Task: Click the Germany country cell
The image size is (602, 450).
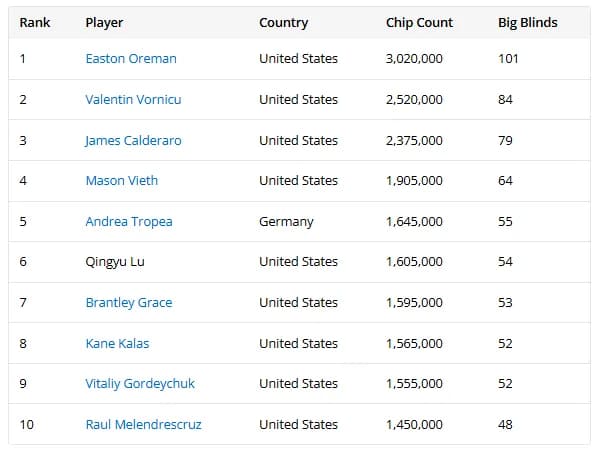Action: pos(286,222)
